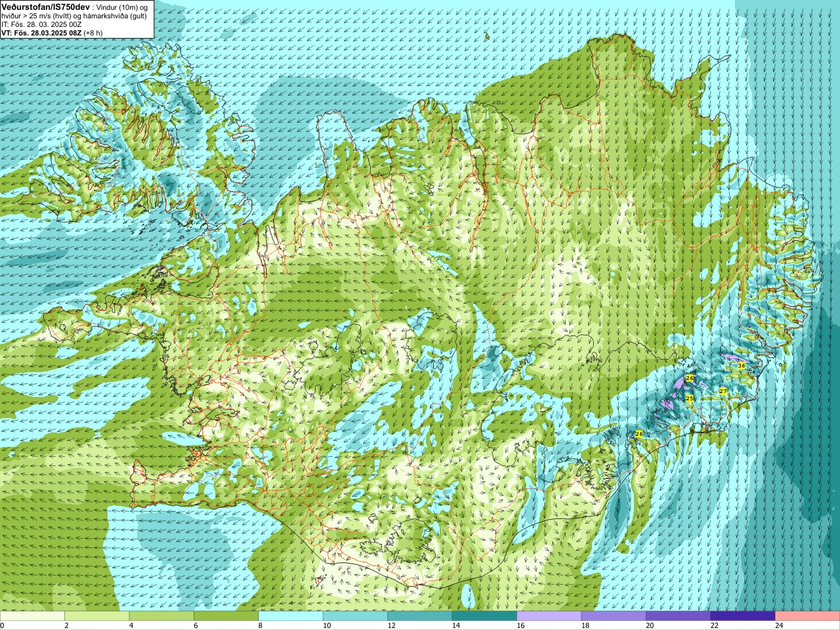Click the title text 'Veðurstofan/IS750dev'

45,6
